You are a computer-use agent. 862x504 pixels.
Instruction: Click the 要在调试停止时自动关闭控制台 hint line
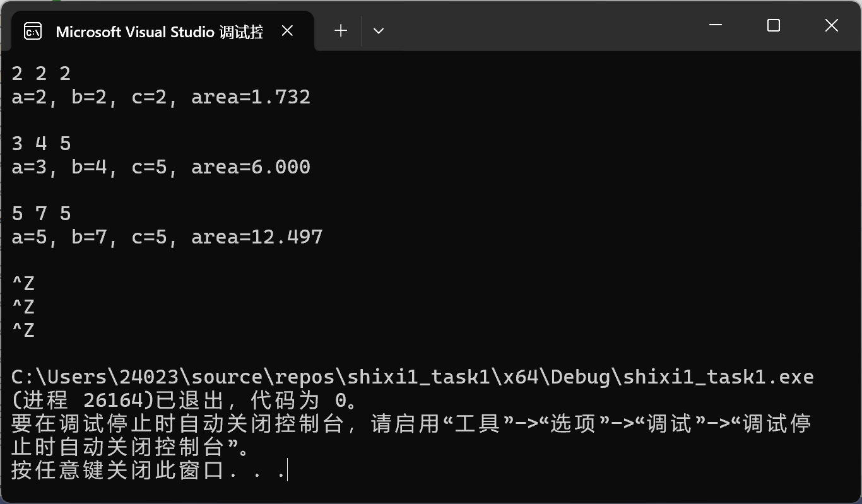pyautogui.click(x=411, y=435)
